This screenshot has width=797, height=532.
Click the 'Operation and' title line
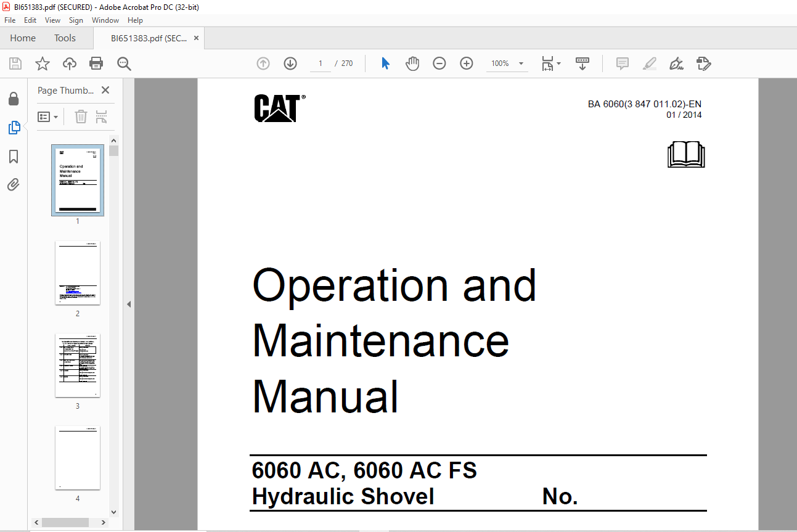pyautogui.click(x=394, y=285)
